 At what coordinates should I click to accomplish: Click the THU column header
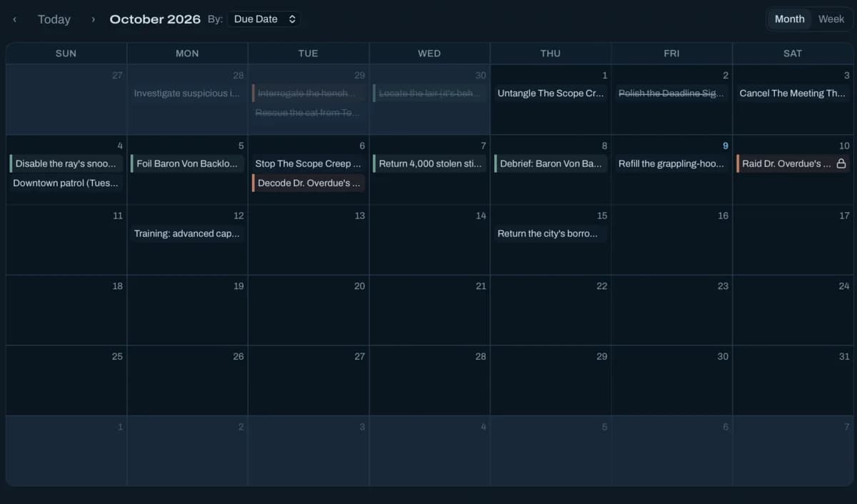551,54
